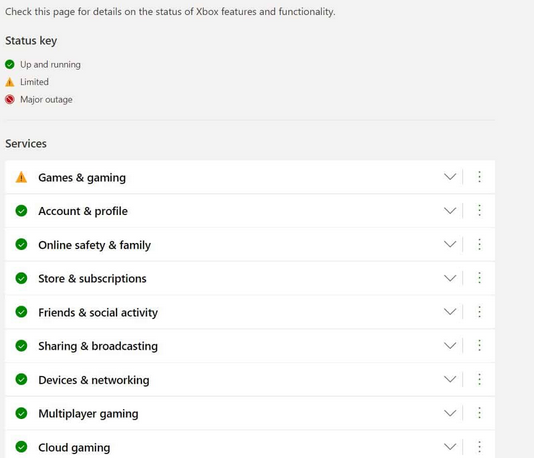
Task: Click the Sharing & broadcasting status icon
Action: [x=21, y=345]
